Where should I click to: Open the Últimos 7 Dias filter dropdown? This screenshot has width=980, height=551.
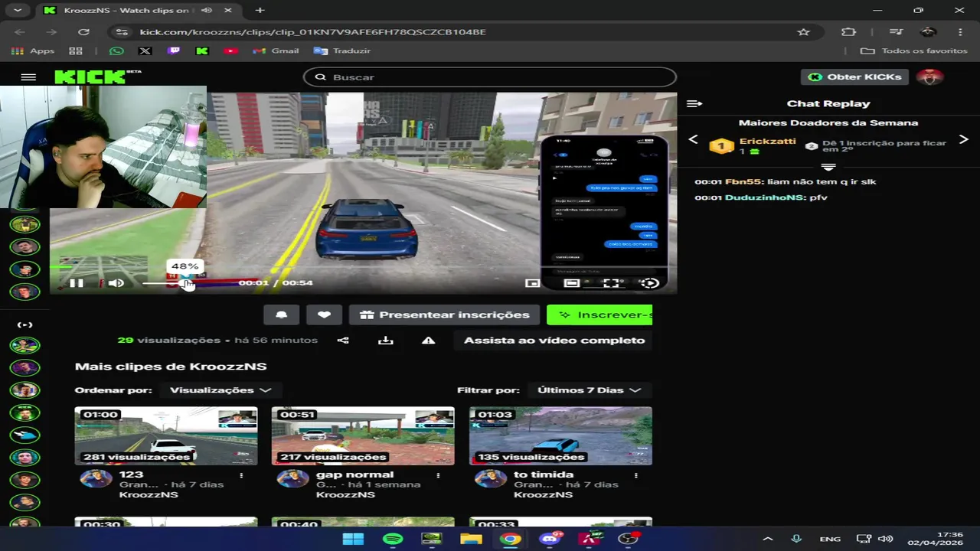(x=589, y=390)
